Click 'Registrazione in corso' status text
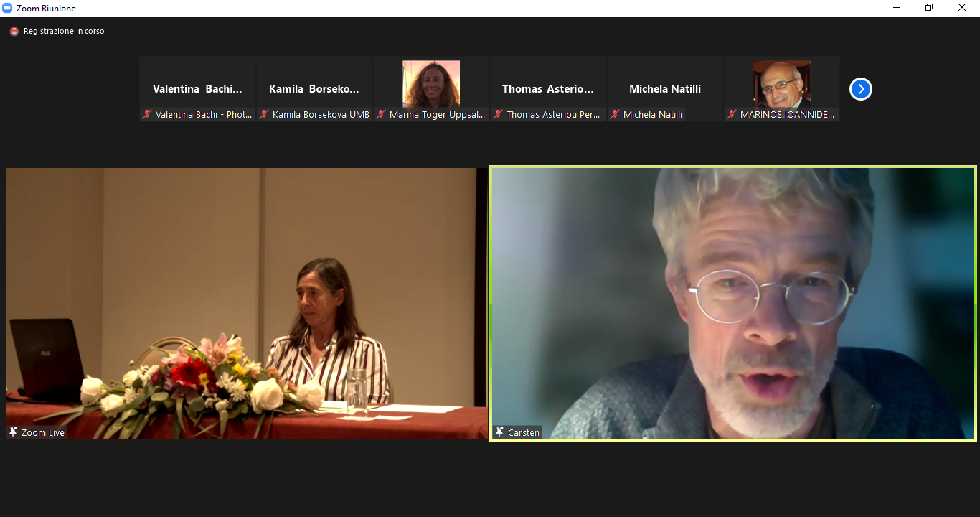The width and height of the screenshot is (980, 517). [x=64, y=32]
